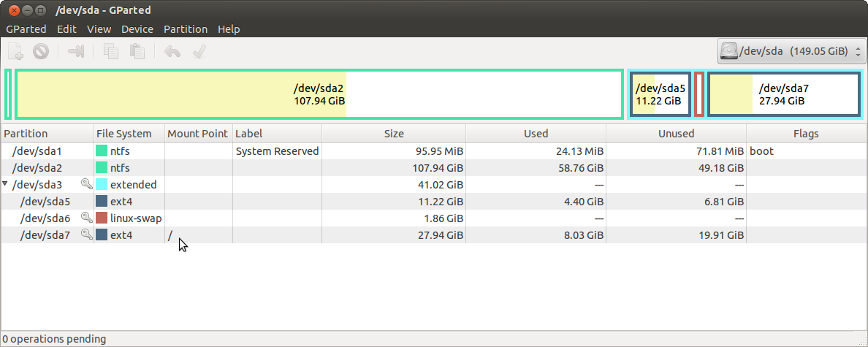868x347 pixels.
Task: Click the New partition toolbar icon
Action: click(x=16, y=51)
